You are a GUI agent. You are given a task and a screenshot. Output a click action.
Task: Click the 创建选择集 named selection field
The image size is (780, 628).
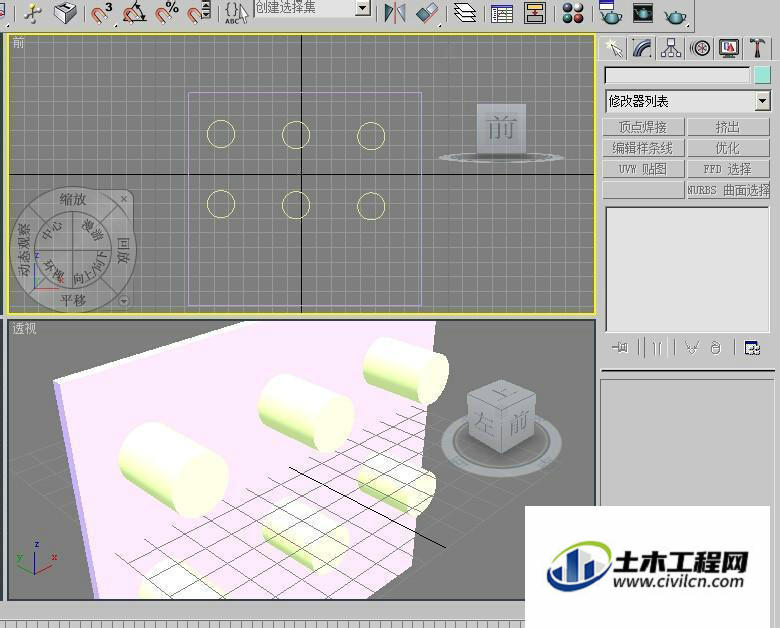305,8
